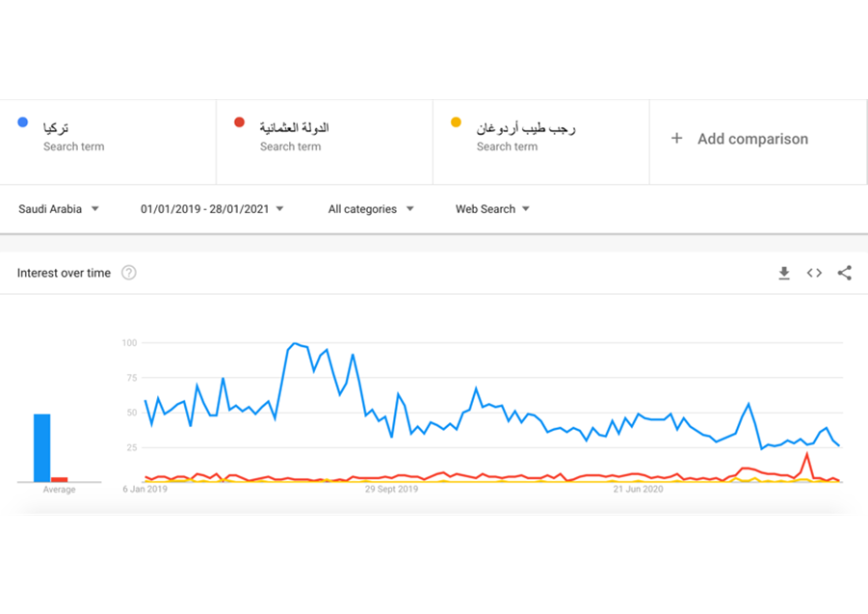
Task: Click the plus icon for Add comparison
Action: point(676,139)
